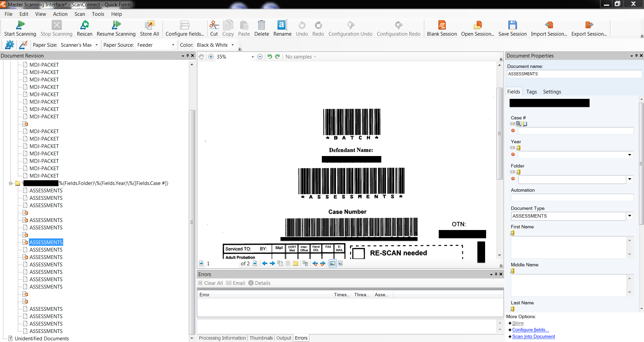Screen dimensions: 644x342
Task: Open the Document Type ASSESSMENTS dropdown
Action: (x=630, y=216)
